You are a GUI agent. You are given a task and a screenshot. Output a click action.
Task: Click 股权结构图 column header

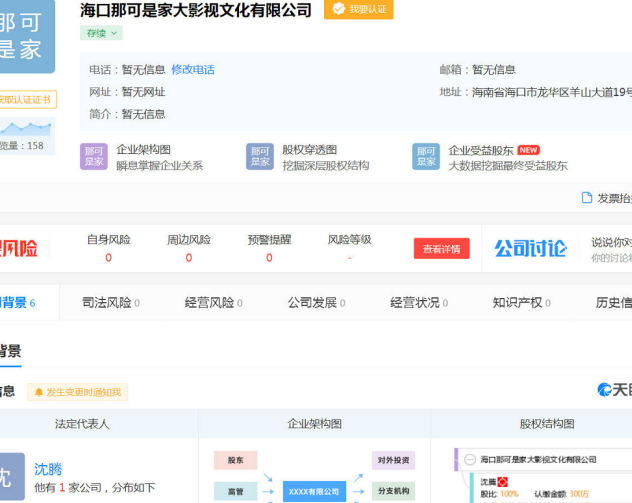point(547,424)
